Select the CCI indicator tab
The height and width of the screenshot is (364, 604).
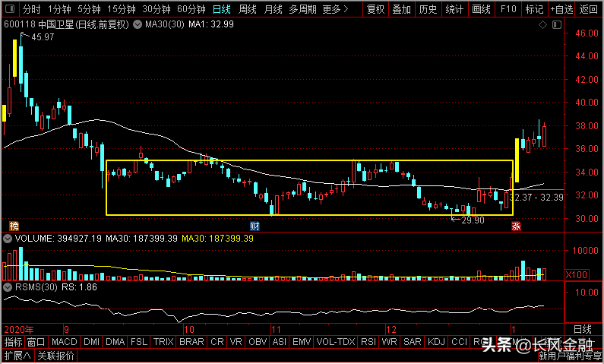coord(459,342)
